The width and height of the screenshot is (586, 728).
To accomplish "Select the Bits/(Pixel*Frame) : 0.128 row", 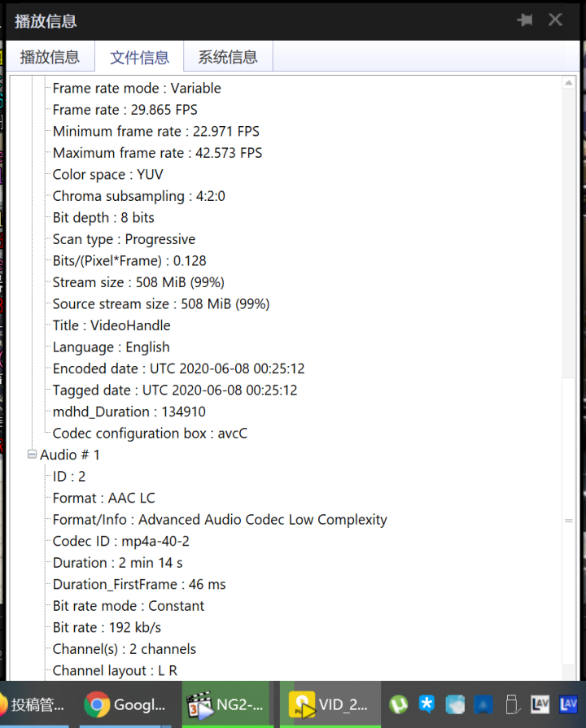I will click(x=129, y=261).
